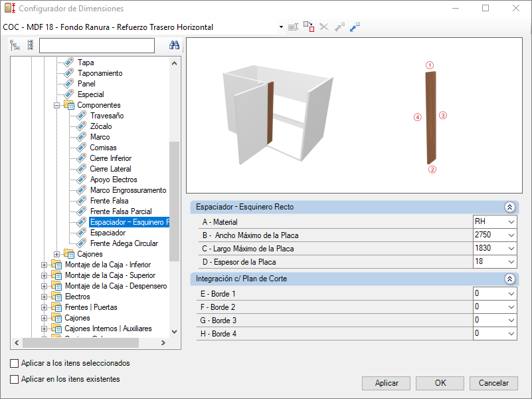
Task: Click the Cierre Inferior tag icon
Action: [82, 158]
